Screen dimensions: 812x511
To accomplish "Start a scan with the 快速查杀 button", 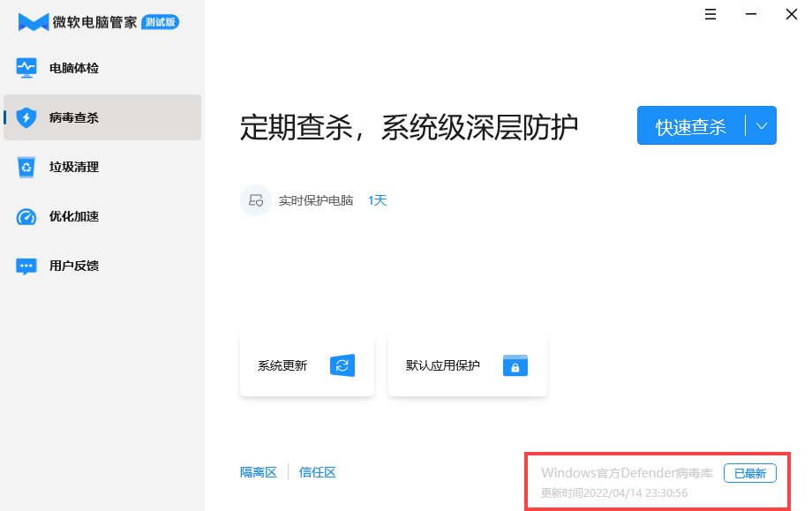I will [693, 125].
